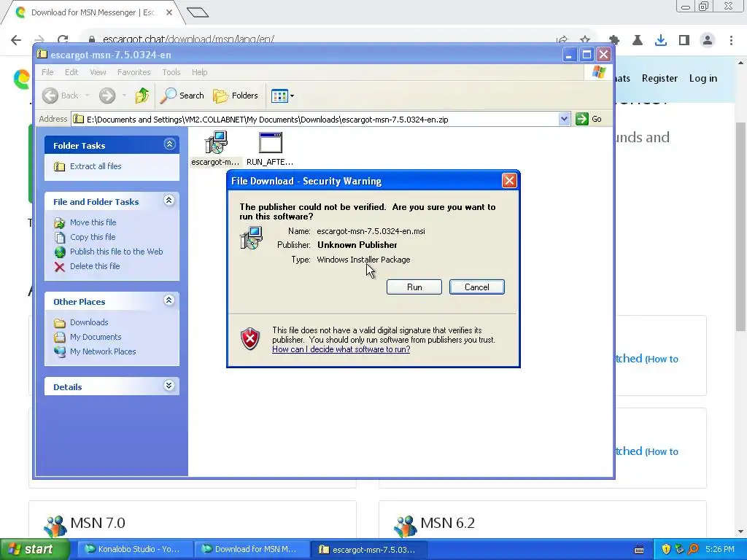The width and height of the screenshot is (747, 560).
Task: Click the Explorer Forward arrow button
Action: [107, 96]
